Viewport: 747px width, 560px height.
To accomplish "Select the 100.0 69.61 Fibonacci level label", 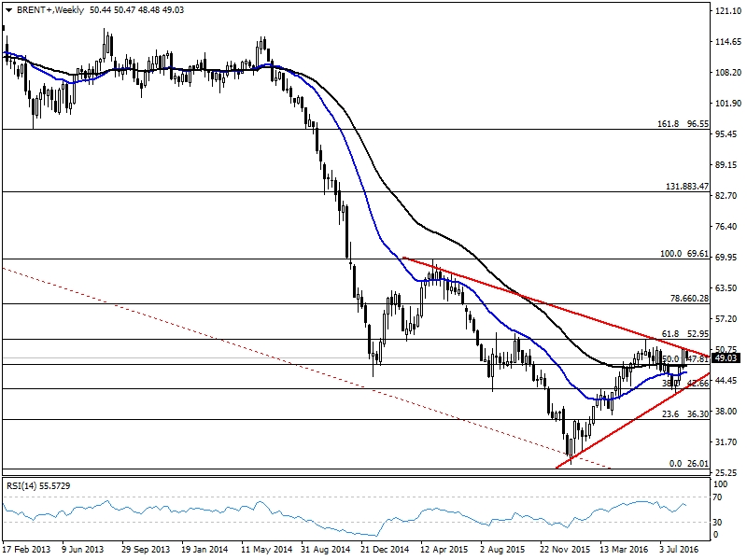I will 684,254.
